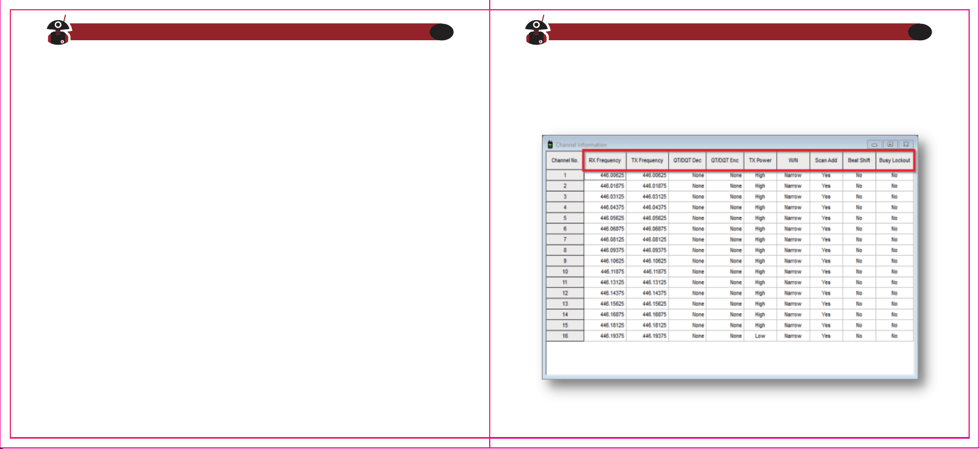Select TX Frequency cell 446.10625 of channel 9

point(647,261)
